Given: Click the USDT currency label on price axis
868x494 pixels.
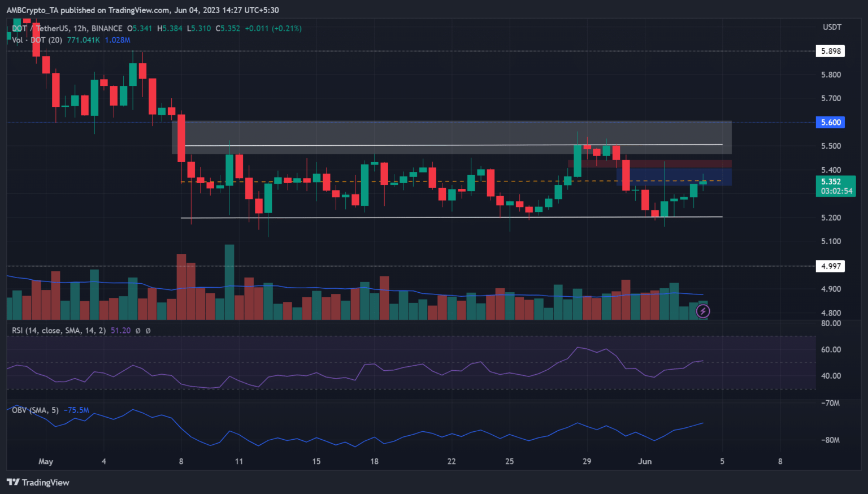Looking at the screenshot, I should pyautogui.click(x=832, y=27).
